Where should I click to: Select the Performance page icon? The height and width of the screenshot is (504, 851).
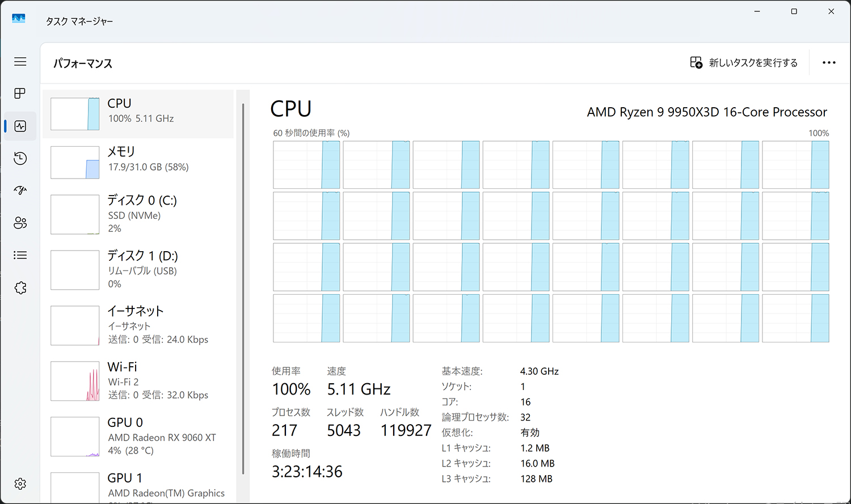point(20,126)
